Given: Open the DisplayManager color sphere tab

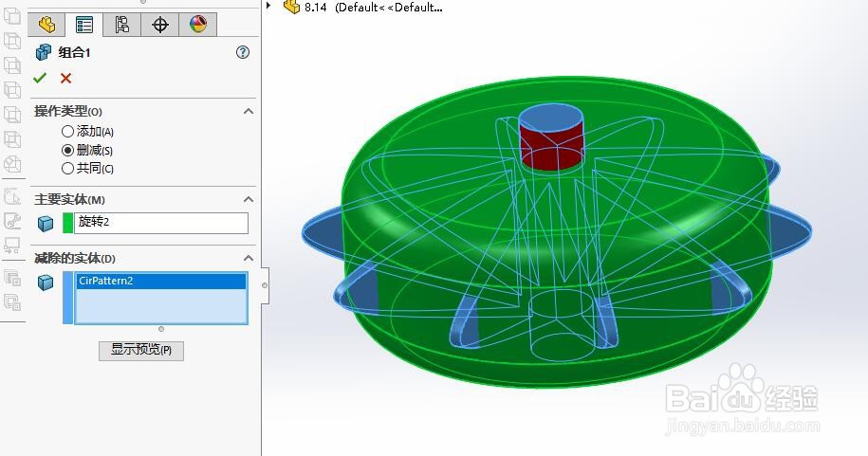Looking at the screenshot, I should click(197, 25).
